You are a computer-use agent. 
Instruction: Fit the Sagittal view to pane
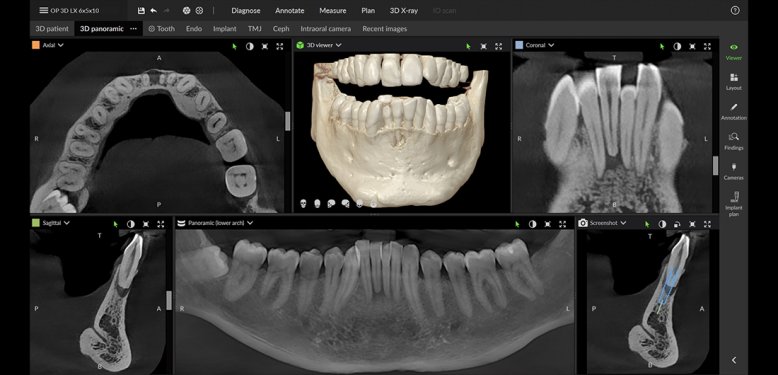(146, 224)
